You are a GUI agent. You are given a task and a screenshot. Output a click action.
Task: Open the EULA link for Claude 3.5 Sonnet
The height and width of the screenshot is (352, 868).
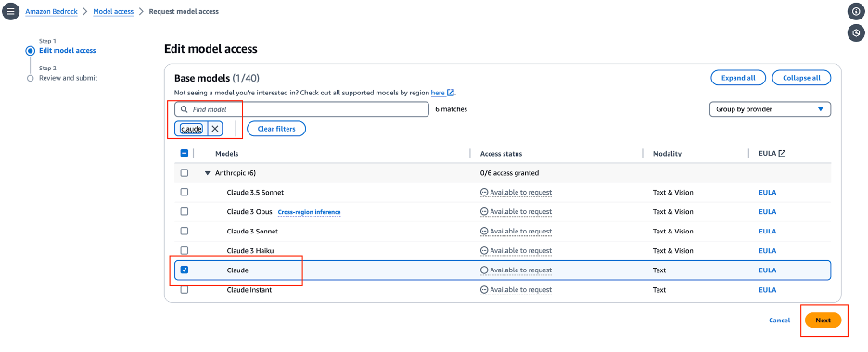click(x=767, y=193)
